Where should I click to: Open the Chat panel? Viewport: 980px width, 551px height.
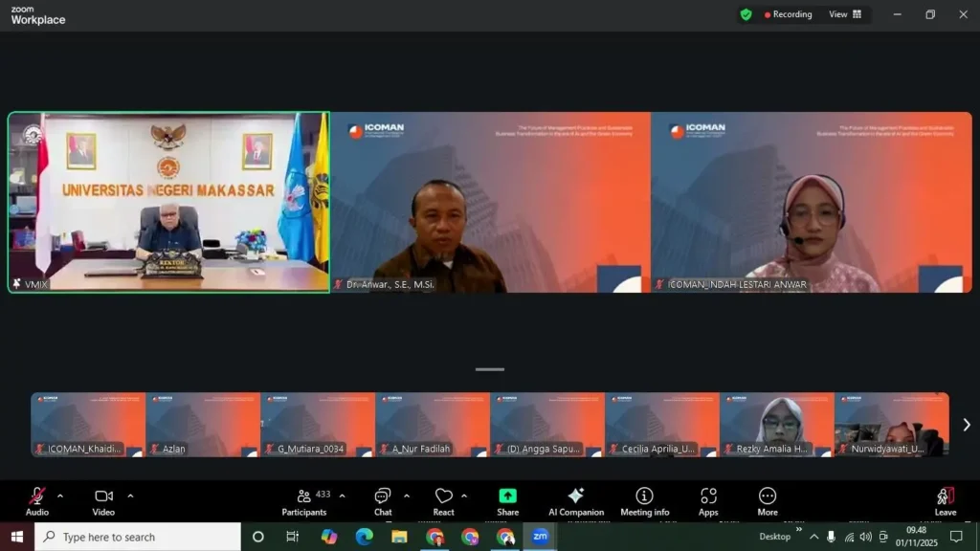pos(382,500)
